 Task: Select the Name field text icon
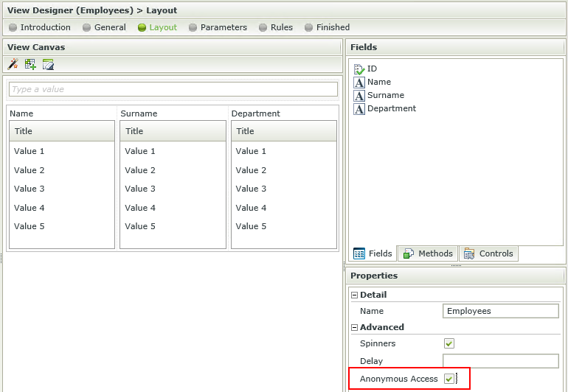[x=359, y=83]
